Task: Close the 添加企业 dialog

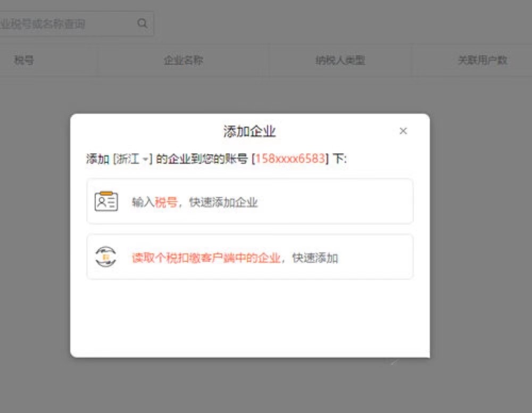Action: pos(403,131)
